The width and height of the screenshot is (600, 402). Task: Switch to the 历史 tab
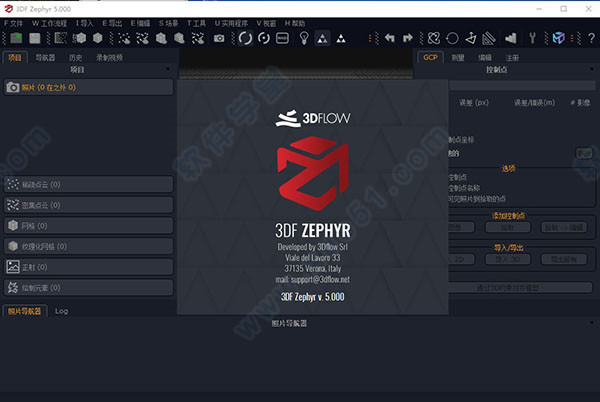pyautogui.click(x=75, y=57)
